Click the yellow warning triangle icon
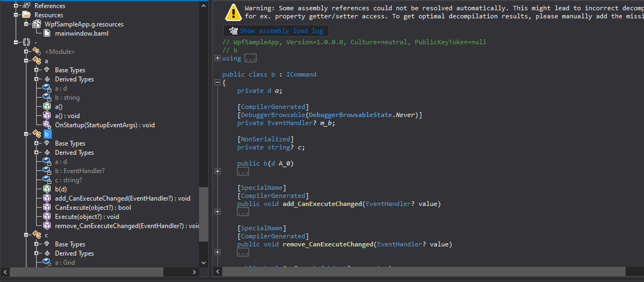The image size is (644, 282). pos(233,12)
